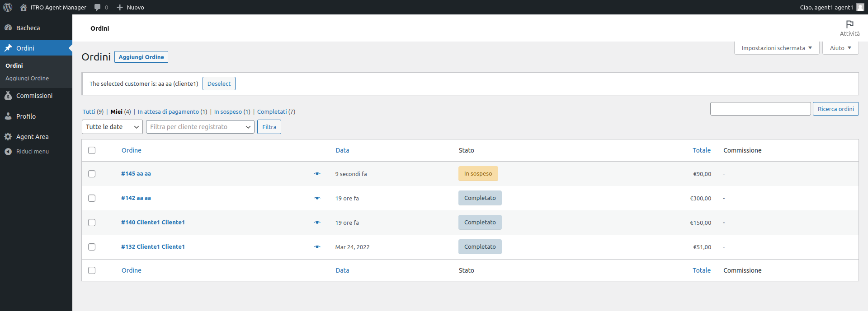This screenshot has height=311, width=868.
Task: Sort by Totale in table footer
Action: [702, 270]
